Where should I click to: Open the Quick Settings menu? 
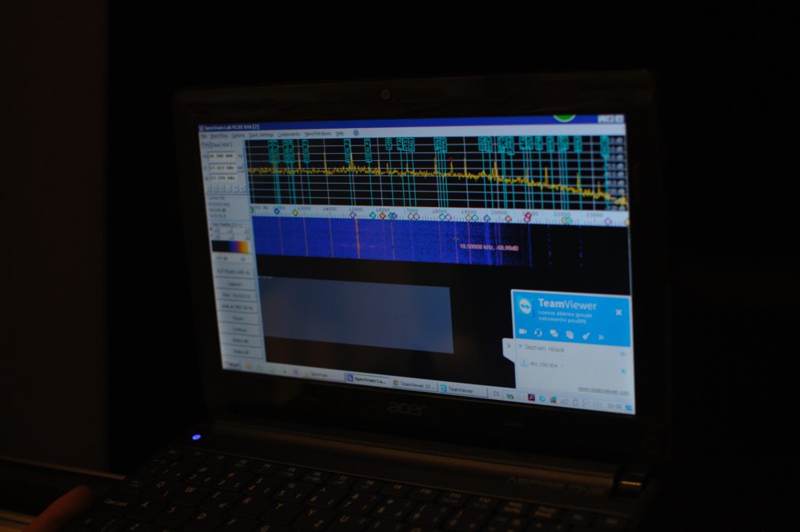point(261,135)
